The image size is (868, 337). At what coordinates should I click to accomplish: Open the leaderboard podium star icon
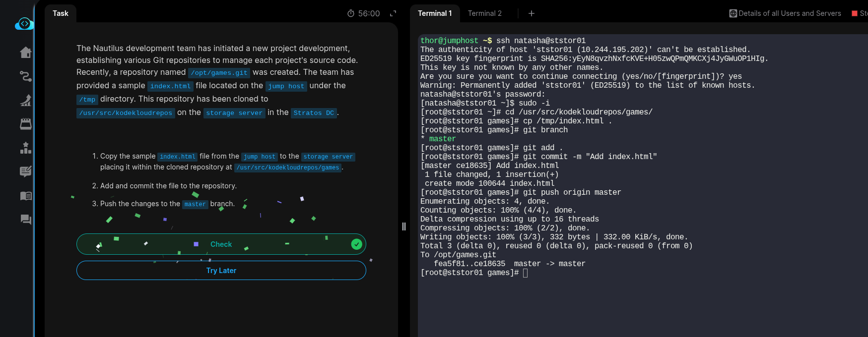(26, 148)
